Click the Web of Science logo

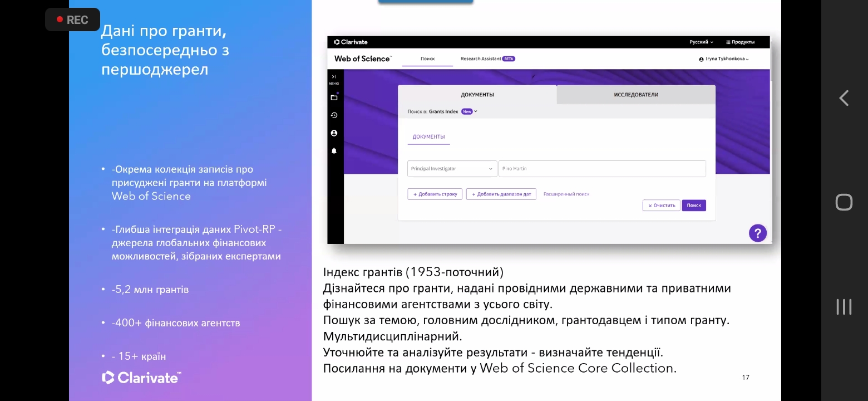(363, 58)
